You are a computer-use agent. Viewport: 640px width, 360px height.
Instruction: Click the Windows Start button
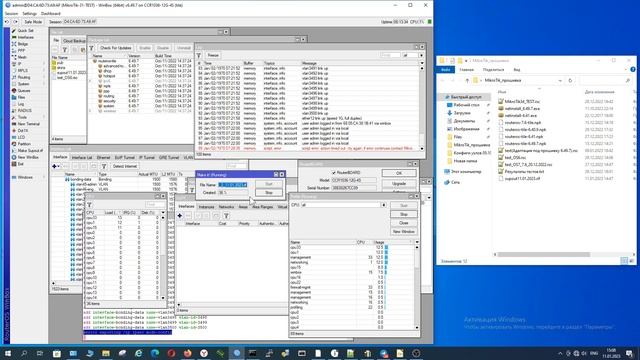click(7, 353)
